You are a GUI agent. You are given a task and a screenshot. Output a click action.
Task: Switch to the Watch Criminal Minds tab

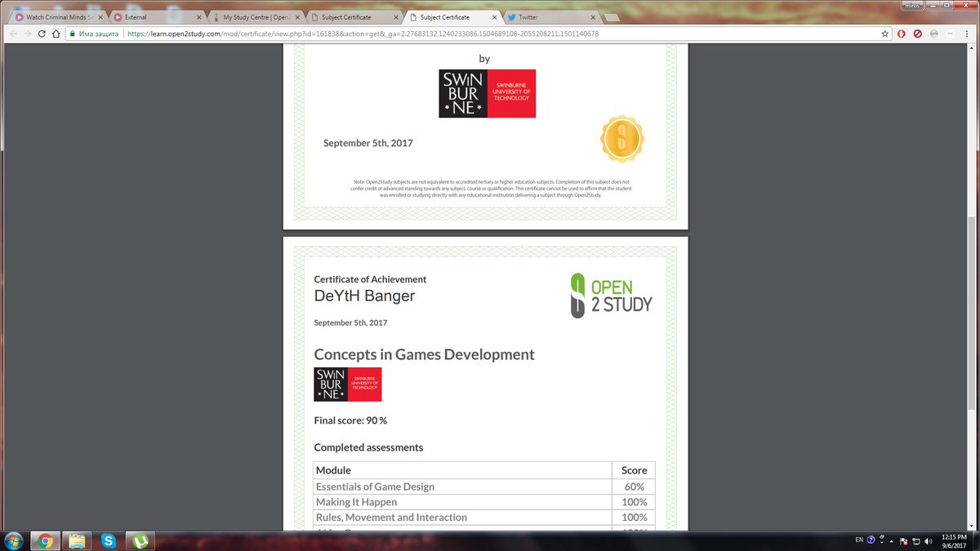pyautogui.click(x=57, y=16)
